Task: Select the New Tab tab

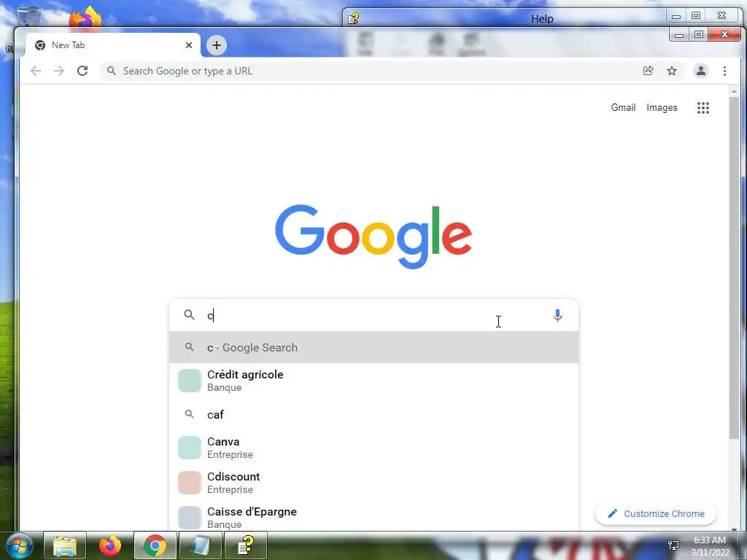Action: point(113,45)
